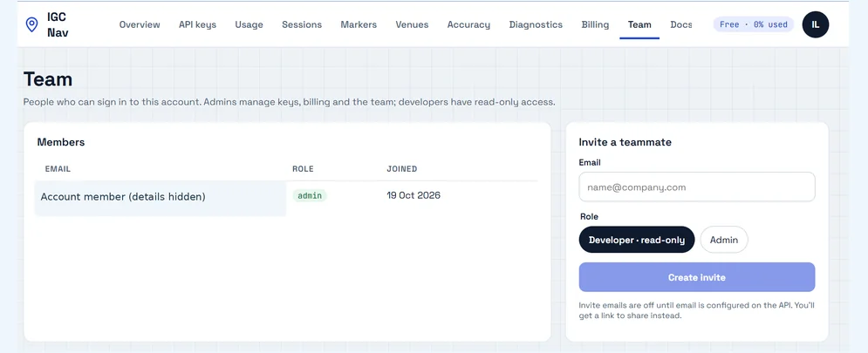Choose the Developer read-only role

[x=637, y=240]
